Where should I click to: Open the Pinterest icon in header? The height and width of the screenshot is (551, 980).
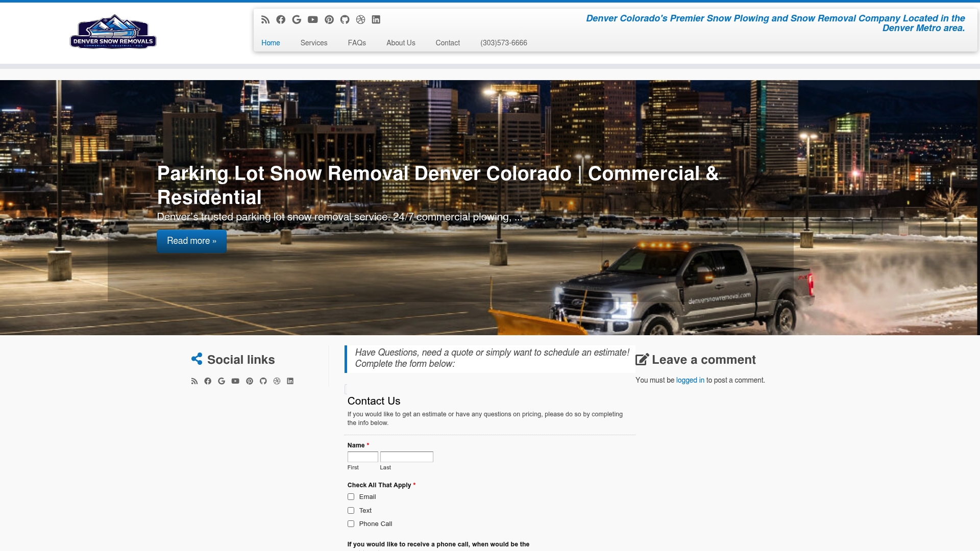329,19
